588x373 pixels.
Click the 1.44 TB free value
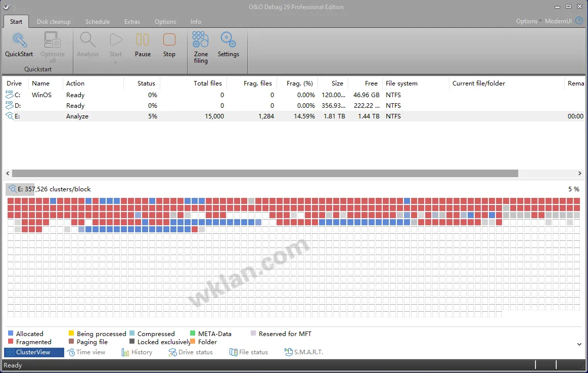(x=369, y=116)
